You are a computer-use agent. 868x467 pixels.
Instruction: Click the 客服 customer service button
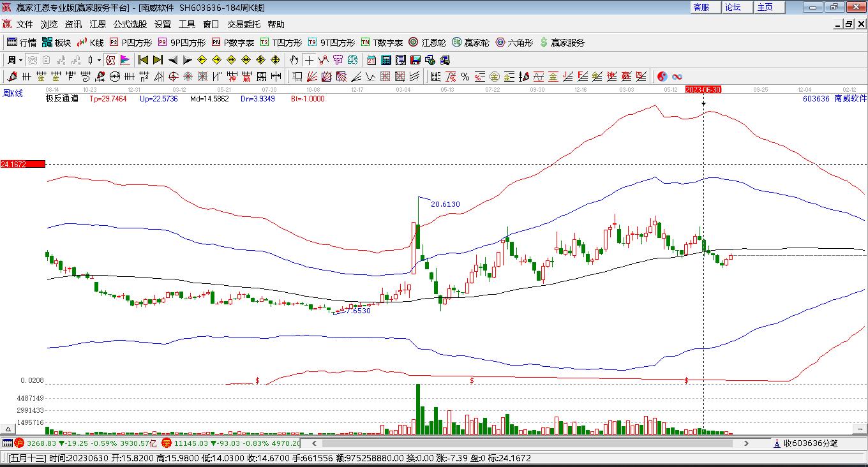tap(705, 7)
